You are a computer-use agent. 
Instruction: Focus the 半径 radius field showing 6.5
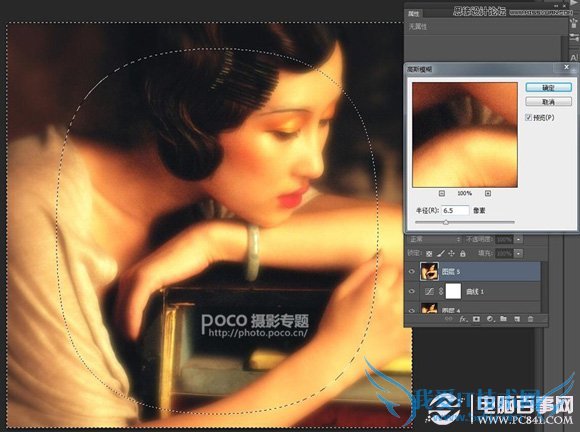click(x=455, y=210)
